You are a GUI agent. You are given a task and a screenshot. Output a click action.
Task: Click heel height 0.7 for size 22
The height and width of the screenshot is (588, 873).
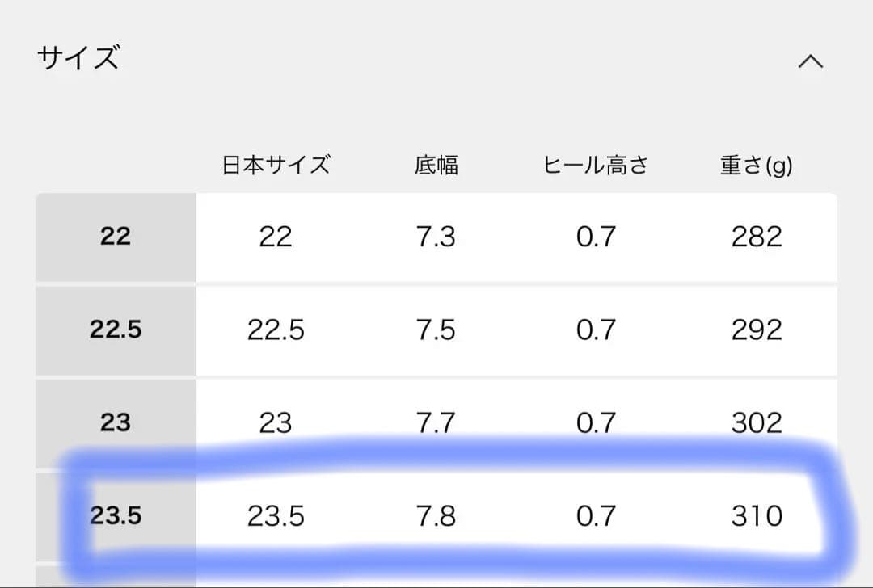tap(595, 237)
